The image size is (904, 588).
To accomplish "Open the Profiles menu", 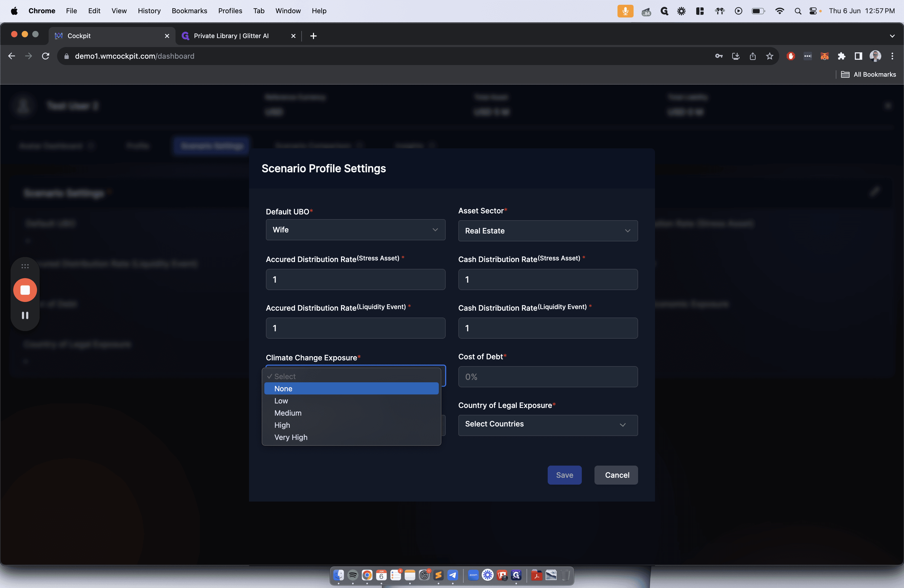I will click(230, 11).
